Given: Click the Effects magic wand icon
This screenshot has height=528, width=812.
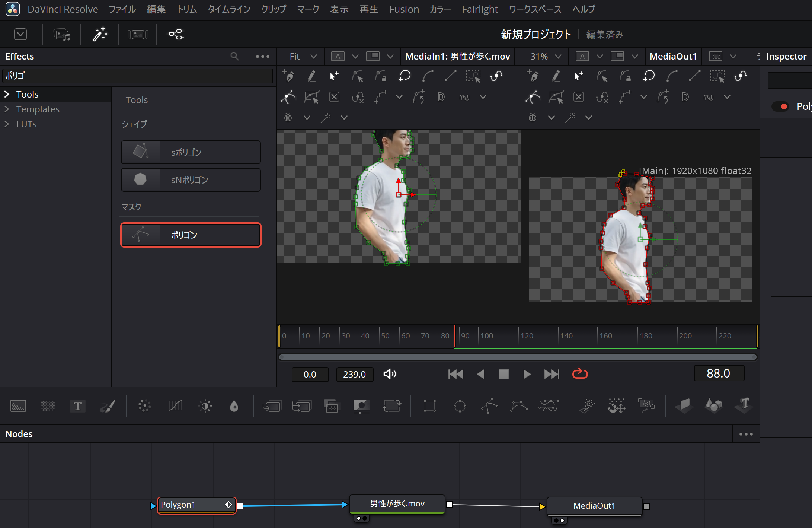Looking at the screenshot, I should pos(100,35).
